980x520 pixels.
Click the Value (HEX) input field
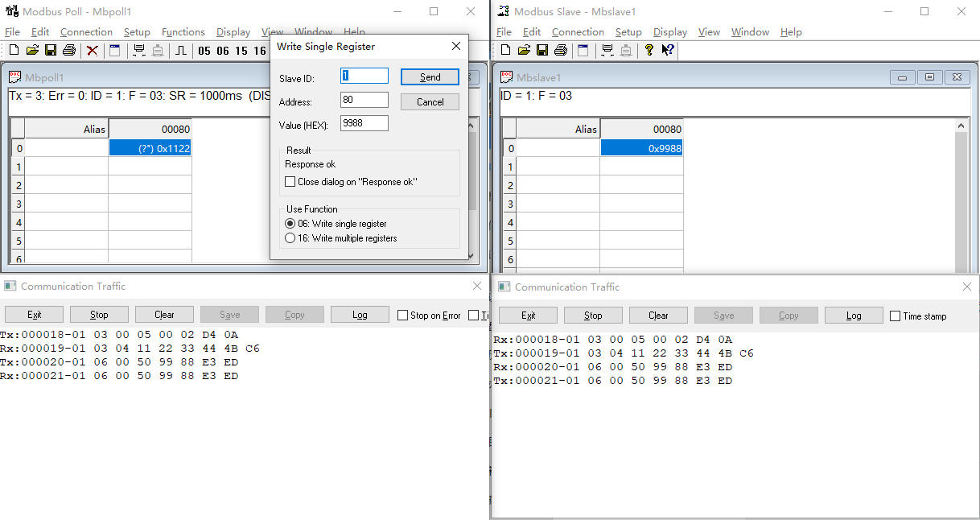(x=364, y=123)
